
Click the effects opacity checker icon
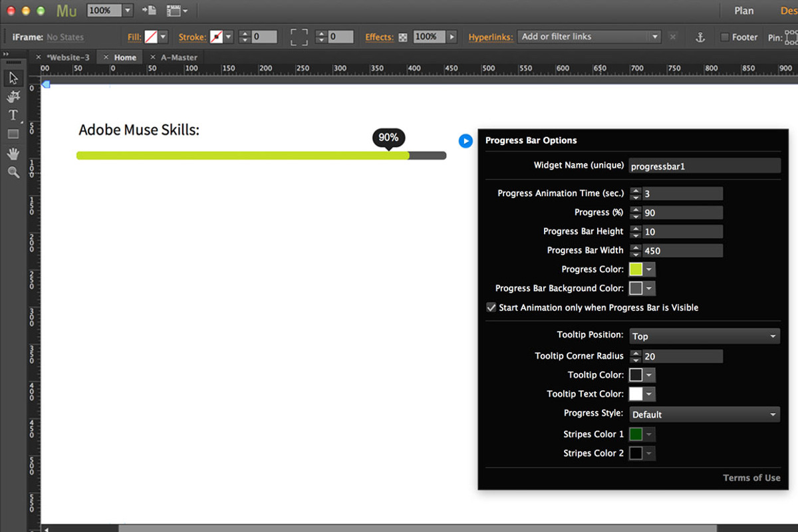pyautogui.click(x=403, y=37)
